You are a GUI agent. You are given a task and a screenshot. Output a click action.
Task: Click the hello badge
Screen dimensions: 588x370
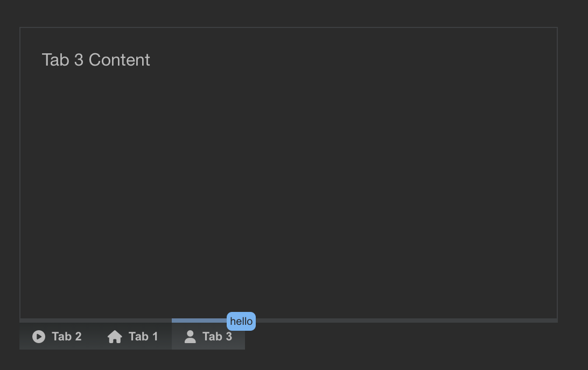point(241,322)
